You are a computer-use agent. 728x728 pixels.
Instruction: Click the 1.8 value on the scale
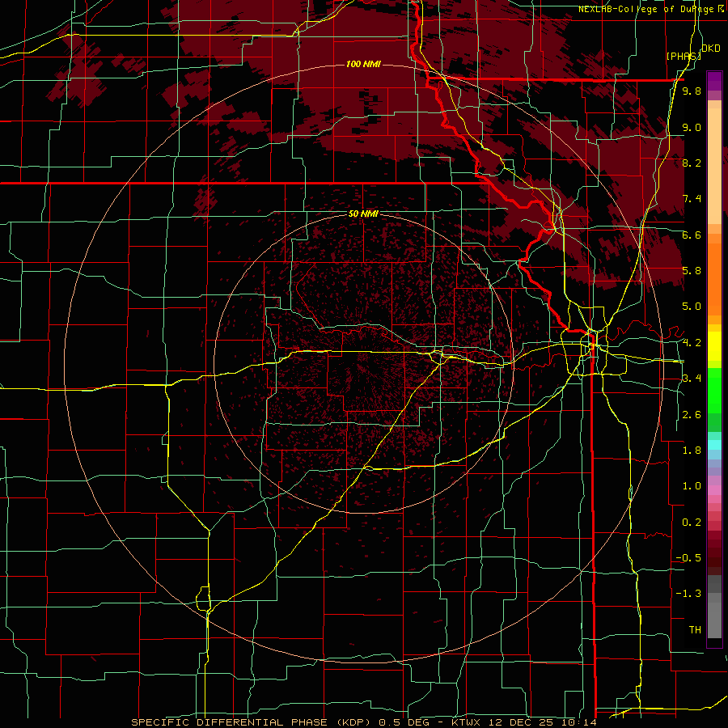692,451
